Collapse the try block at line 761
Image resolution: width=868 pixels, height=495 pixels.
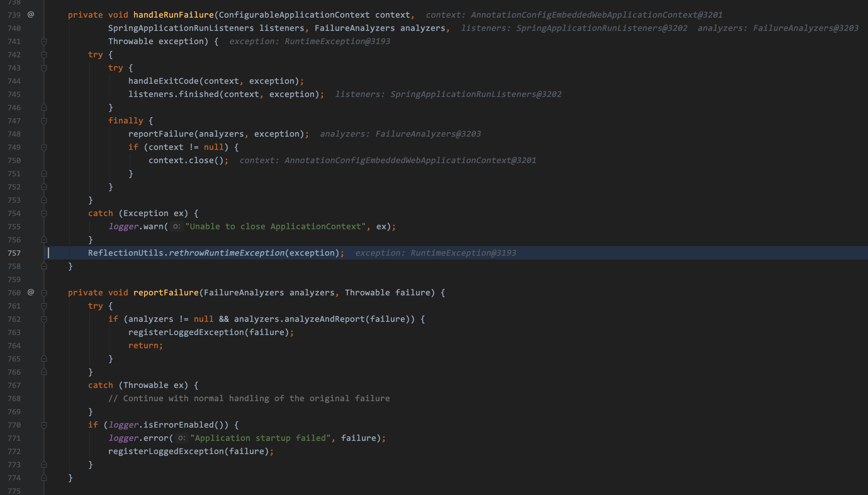pyautogui.click(x=44, y=306)
